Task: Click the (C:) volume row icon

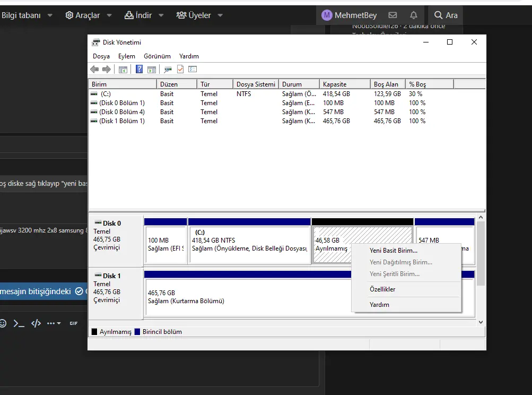Action: [94, 94]
